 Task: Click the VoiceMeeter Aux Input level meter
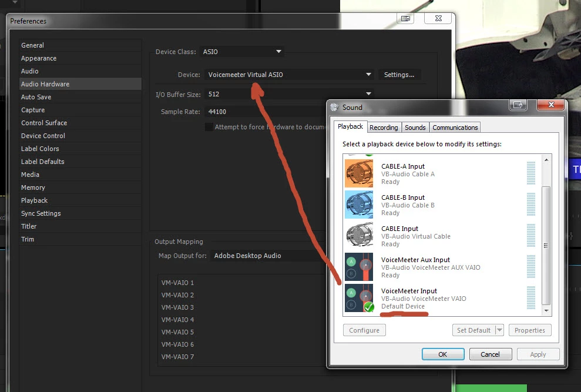click(531, 266)
